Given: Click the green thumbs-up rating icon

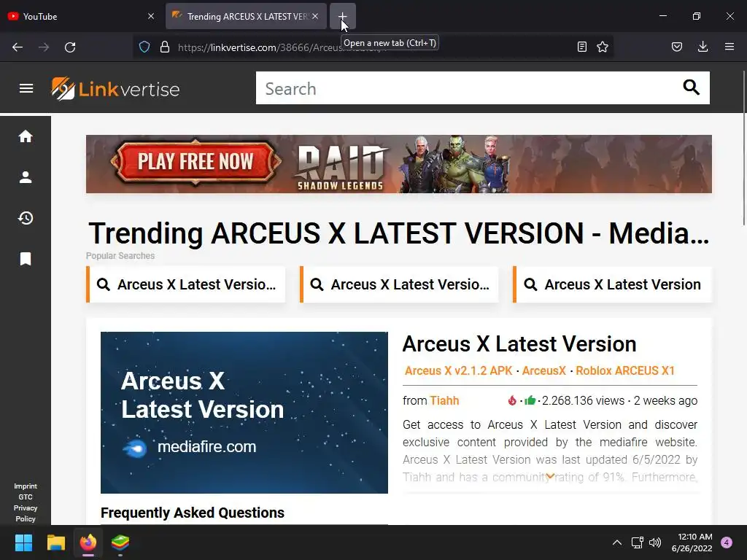Looking at the screenshot, I should pyautogui.click(x=530, y=400).
